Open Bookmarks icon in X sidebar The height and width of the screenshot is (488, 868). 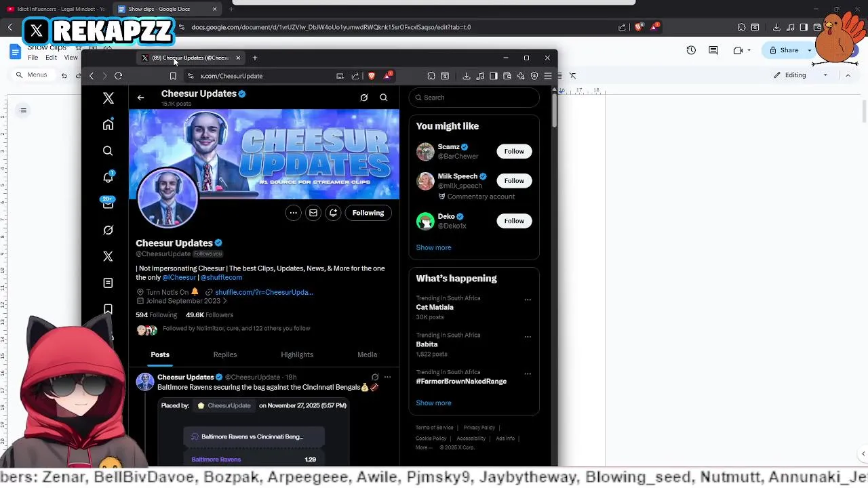[x=108, y=309]
